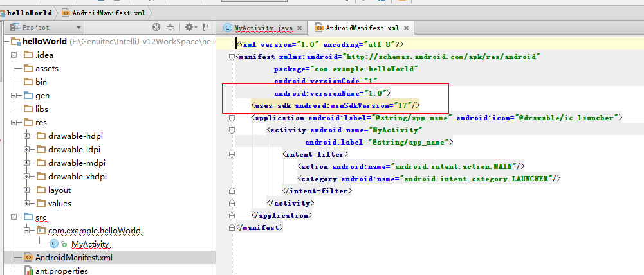Expand the .idea folder node
Viewport: 644px width, 275px height.
14,55
